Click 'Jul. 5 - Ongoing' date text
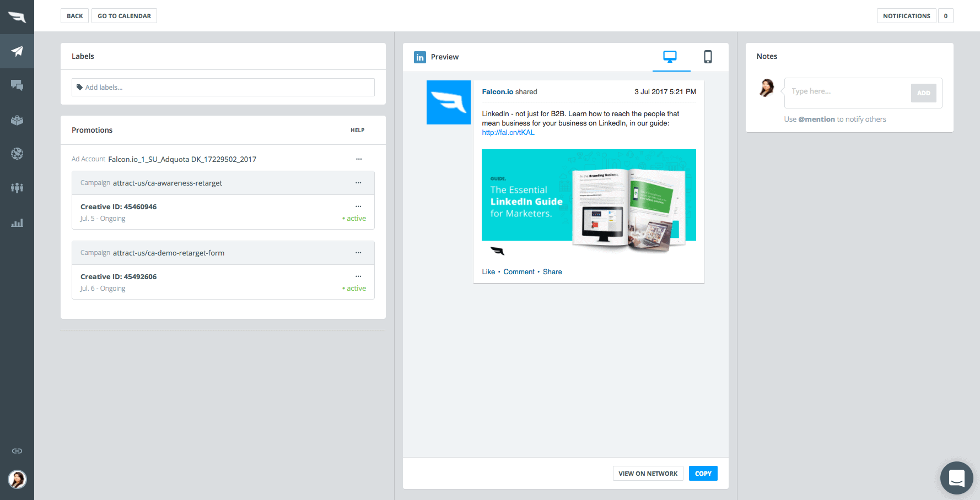The width and height of the screenshot is (980, 500). click(x=103, y=219)
